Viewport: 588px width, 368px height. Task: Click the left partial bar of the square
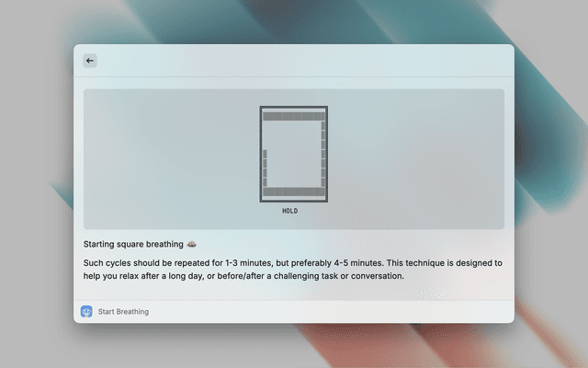[x=265, y=167]
